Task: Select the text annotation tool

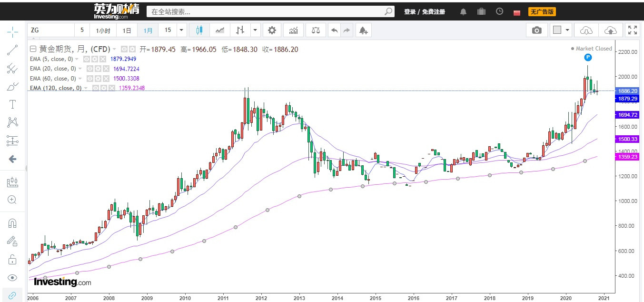Action: [12, 104]
